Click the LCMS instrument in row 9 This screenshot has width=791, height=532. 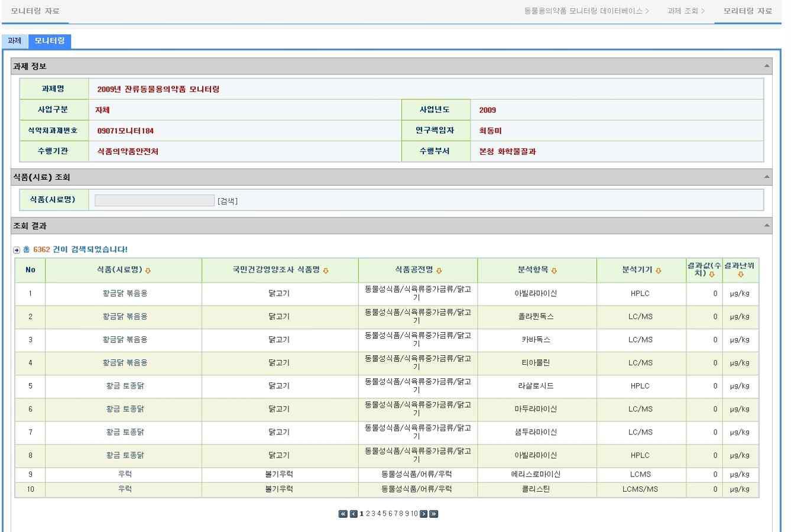[x=640, y=475]
